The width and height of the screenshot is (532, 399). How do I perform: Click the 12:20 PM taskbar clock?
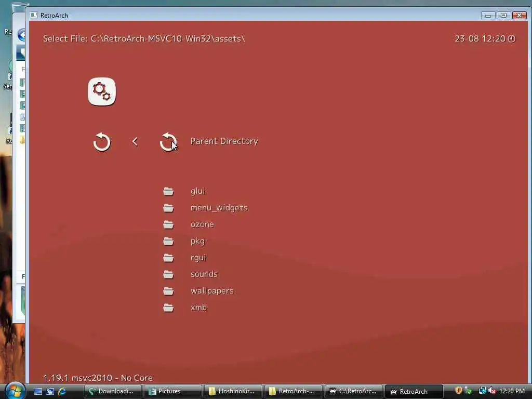[512, 391]
